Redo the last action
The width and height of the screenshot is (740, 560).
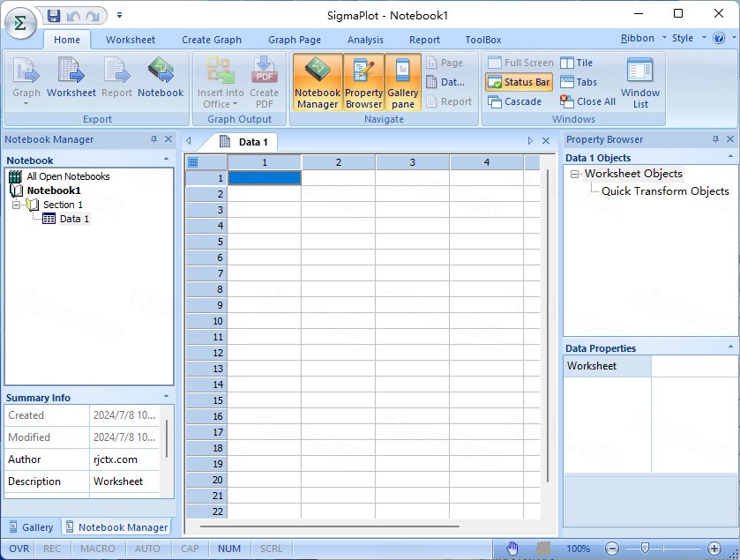point(93,16)
